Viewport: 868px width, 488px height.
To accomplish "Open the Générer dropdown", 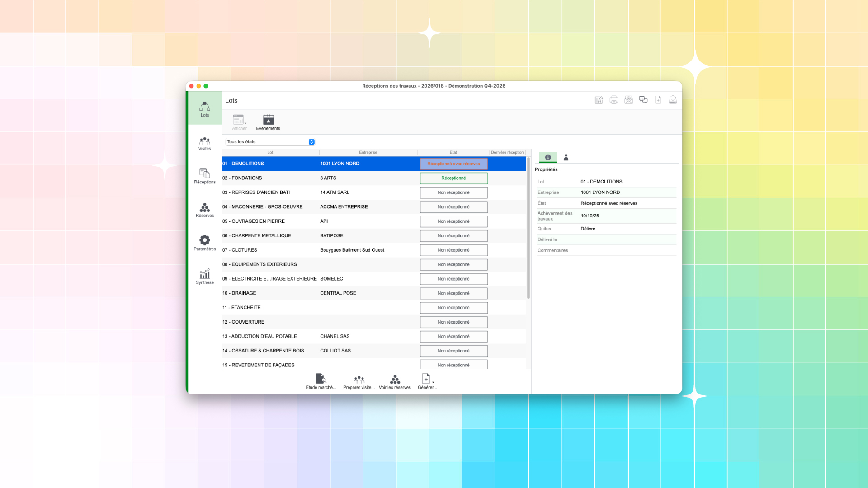I will tap(427, 381).
